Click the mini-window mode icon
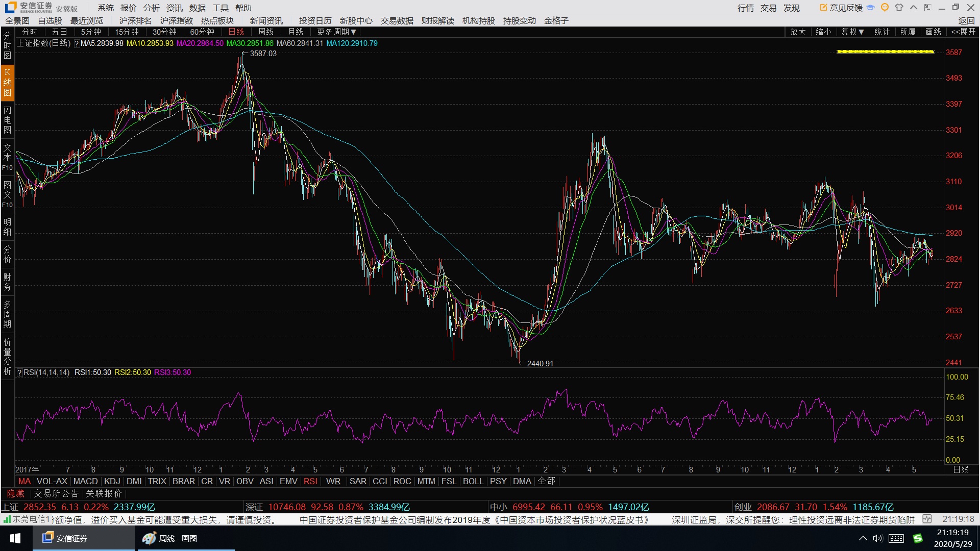The width and height of the screenshot is (980, 551). (x=928, y=8)
